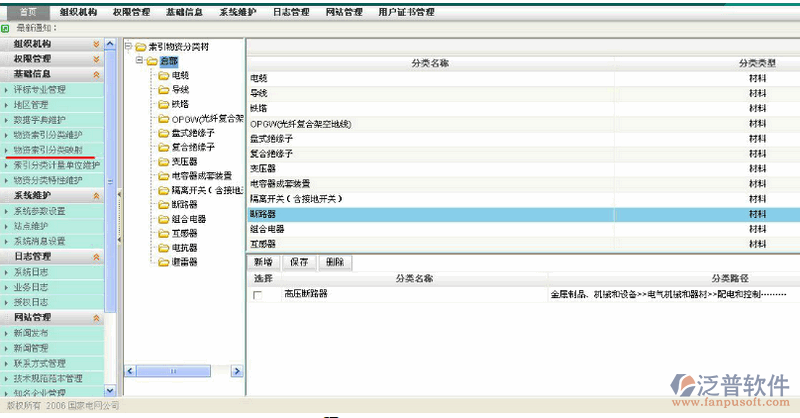The width and height of the screenshot is (800, 418).
Task: Click the 组合电器 folder icon in tree
Action: (x=163, y=218)
